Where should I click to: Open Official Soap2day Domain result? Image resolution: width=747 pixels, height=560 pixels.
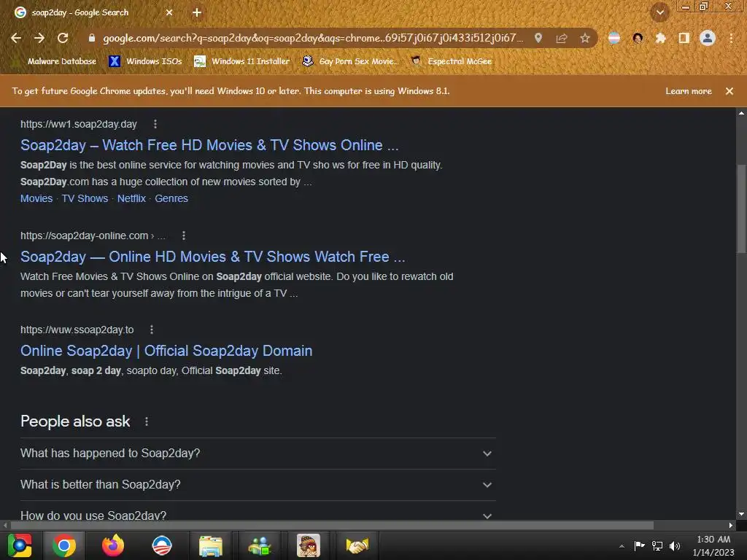pyautogui.click(x=166, y=351)
